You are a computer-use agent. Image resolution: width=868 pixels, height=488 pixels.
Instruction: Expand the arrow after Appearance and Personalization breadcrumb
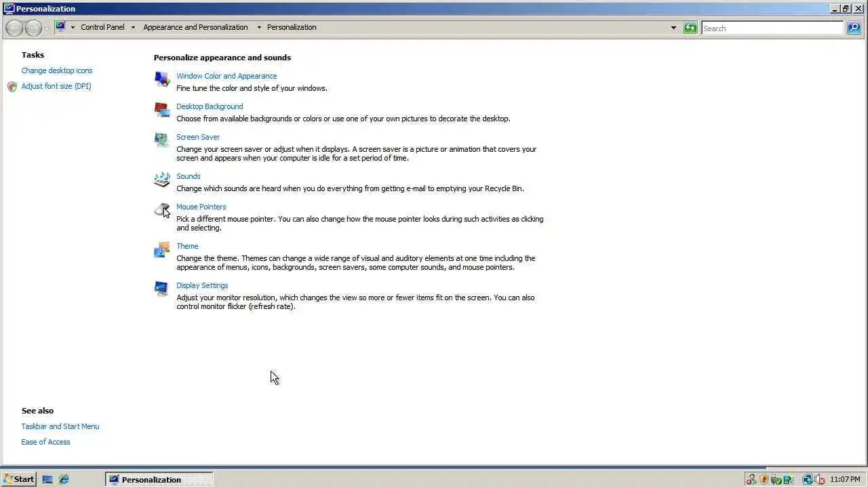(259, 28)
